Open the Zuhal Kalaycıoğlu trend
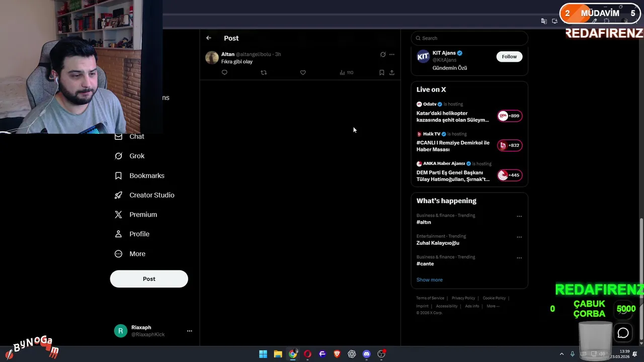 pyautogui.click(x=438, y=243)
